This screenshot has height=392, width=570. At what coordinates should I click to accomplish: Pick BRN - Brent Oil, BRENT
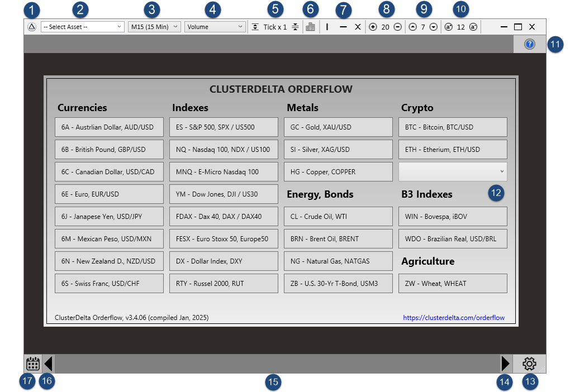pos(338,238)
